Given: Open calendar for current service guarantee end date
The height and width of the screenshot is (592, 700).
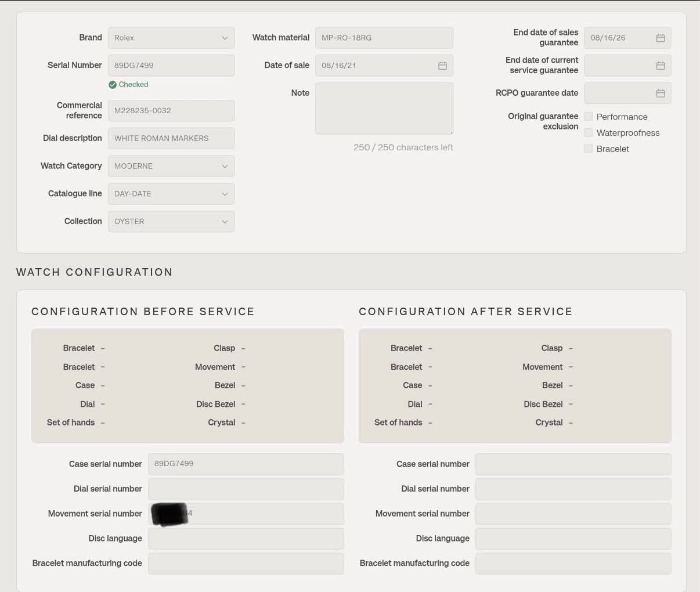Looking at the screenshot, I should coord(661,66).
